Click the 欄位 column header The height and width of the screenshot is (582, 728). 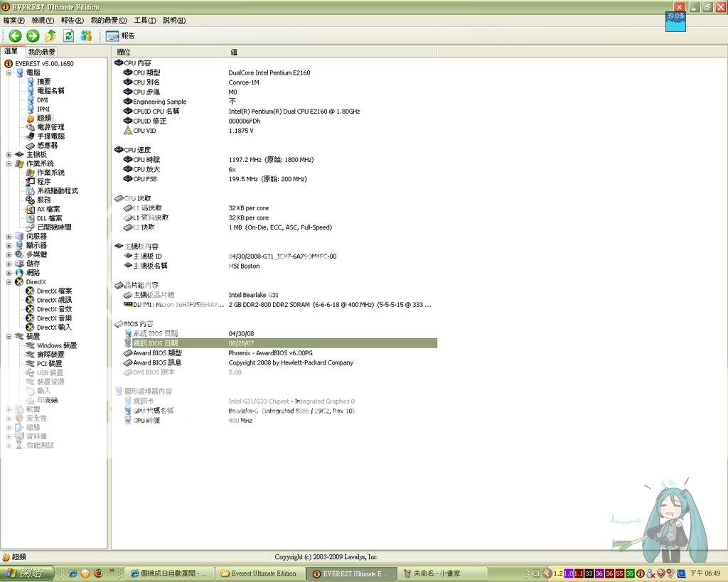click(124, 52)
